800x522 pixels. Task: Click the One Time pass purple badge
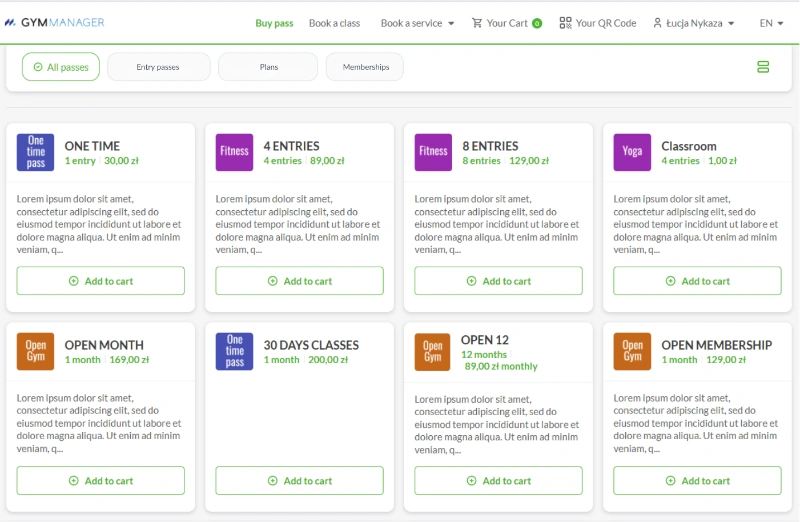point(36,152)
